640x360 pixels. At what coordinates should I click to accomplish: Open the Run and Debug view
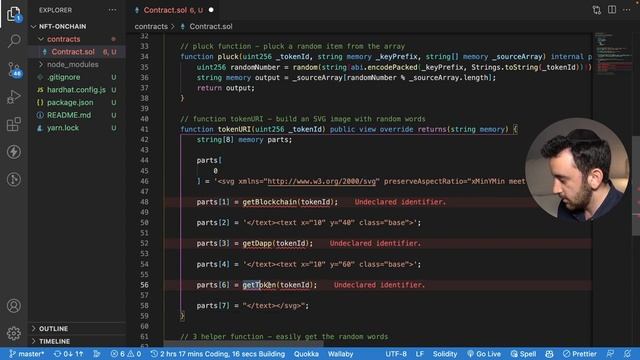click(13, 97)
